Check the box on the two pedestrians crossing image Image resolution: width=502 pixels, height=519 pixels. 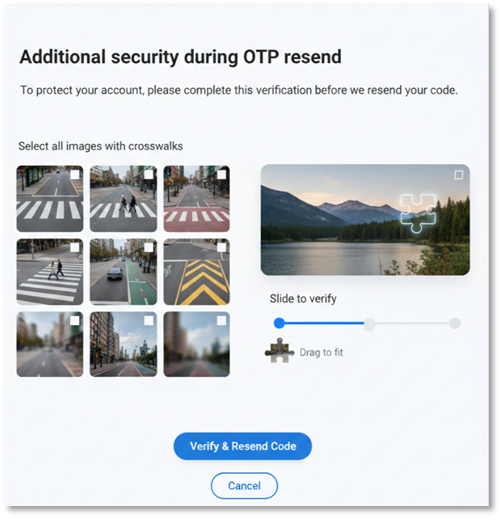149,175
